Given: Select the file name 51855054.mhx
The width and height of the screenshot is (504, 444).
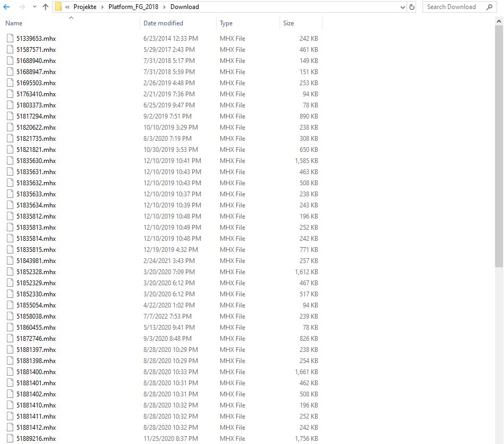Looking at the screenshot, I should [x=36, y=305].
